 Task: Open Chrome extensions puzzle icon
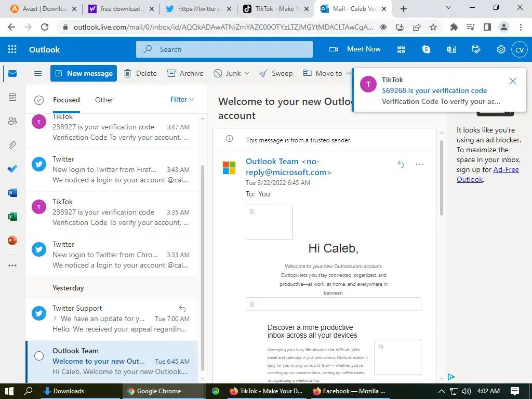(x=454, y=27)
